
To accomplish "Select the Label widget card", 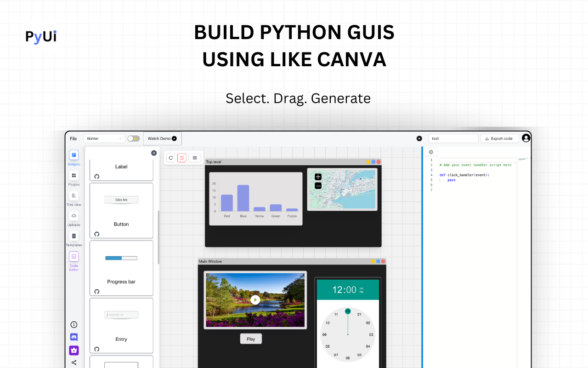I will tap(121, 169).
